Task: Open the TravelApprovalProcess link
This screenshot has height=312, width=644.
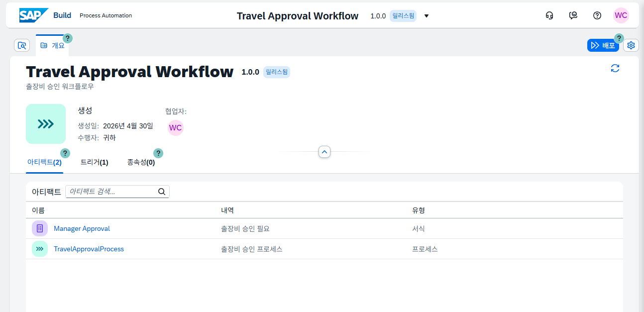Action: click(x=89, y=249)
